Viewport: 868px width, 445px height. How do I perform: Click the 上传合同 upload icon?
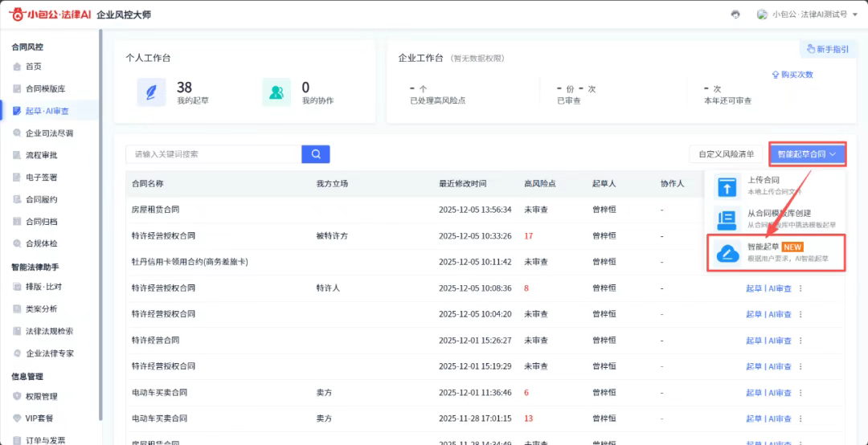coord(727,186)
